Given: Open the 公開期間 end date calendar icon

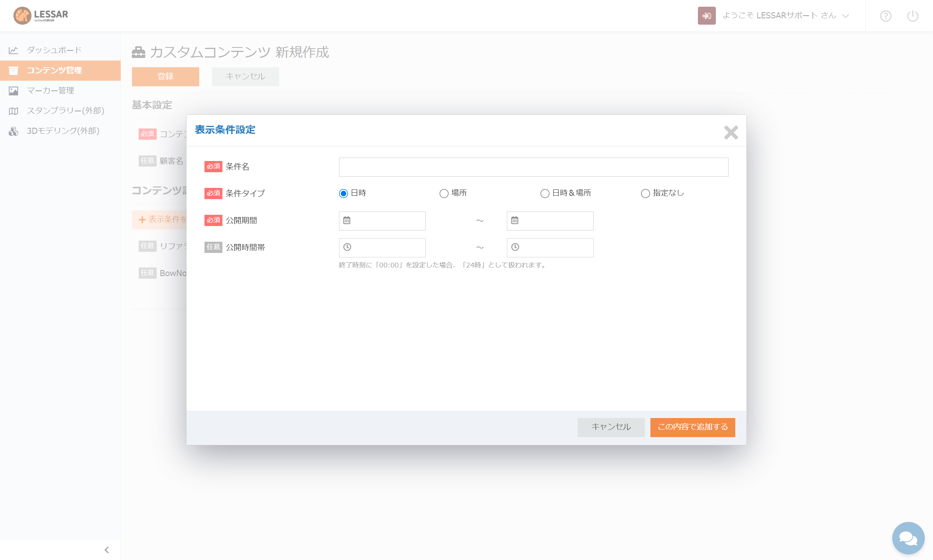Looking at the screenshot, I should pos(515,220).
